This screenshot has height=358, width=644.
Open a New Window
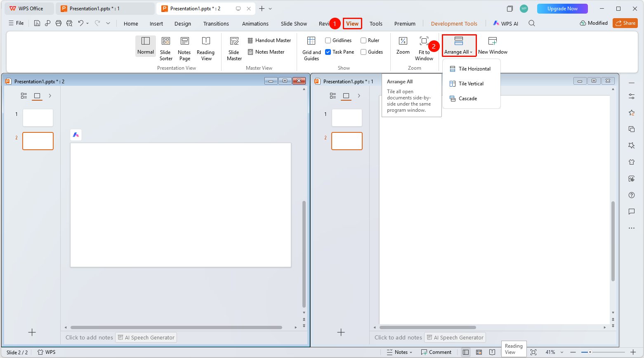pos(493,46)
